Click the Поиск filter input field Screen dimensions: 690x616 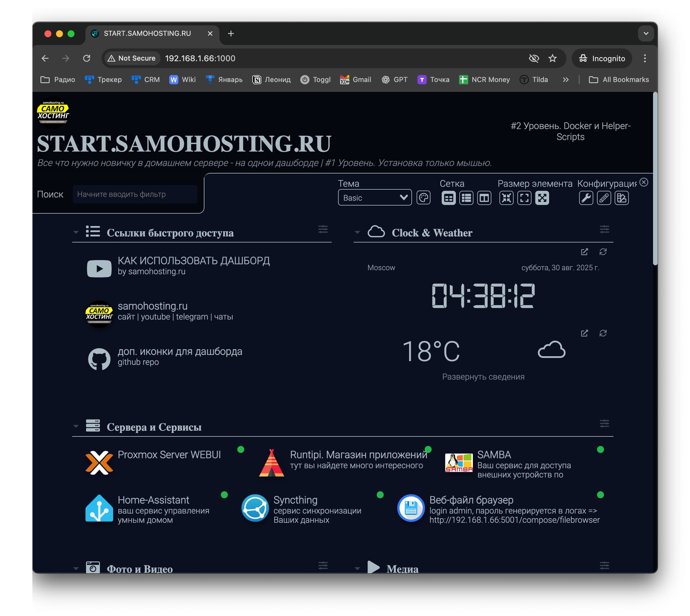point(135,194)
